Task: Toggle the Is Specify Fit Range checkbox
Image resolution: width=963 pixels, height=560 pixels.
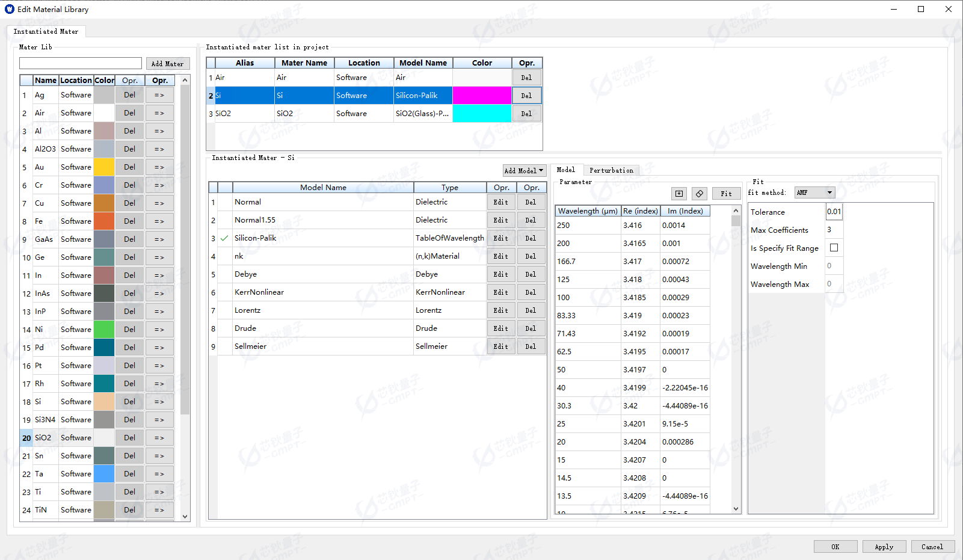Action: click(x=834, y=248)
